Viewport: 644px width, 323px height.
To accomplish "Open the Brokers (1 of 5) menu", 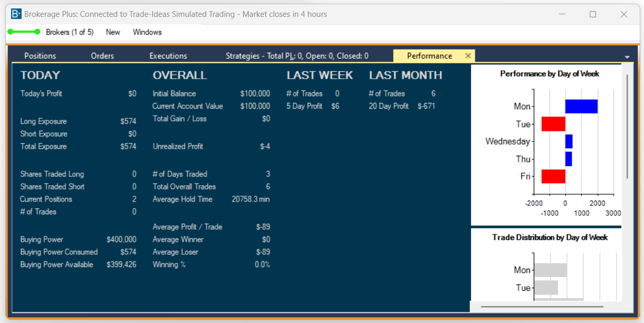I will click(x=70, y=32).
